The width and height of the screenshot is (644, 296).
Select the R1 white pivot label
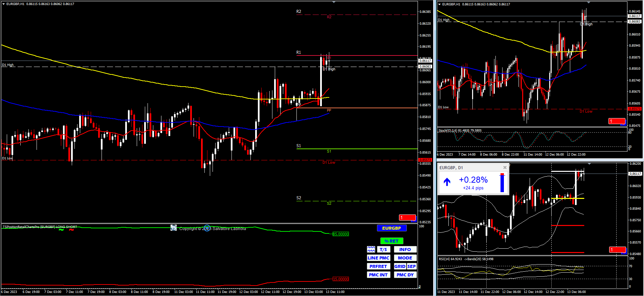(x=298, y=52)
